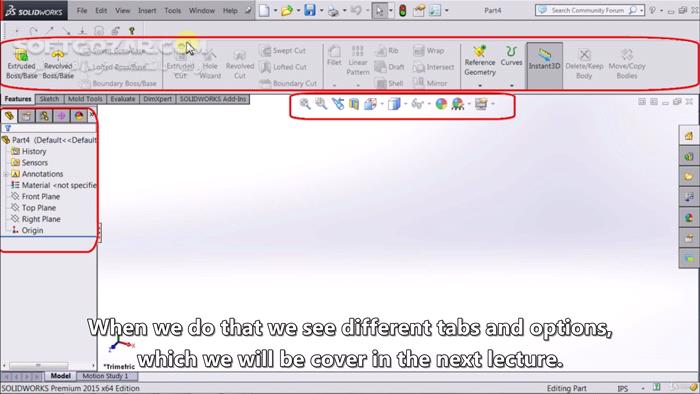Open the Reference Geometry tool
This screenshot has height=394, width=700.
[479, 62]
